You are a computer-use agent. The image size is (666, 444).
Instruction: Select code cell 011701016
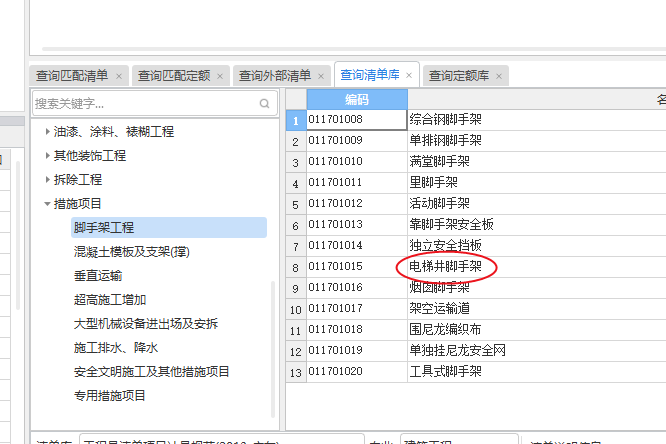pos(357,288)
